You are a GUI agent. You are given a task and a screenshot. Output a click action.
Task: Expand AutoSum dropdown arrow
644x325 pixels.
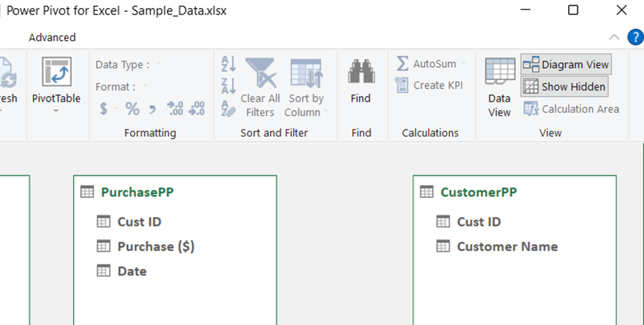pyautogui.click(x=464, y=63)
